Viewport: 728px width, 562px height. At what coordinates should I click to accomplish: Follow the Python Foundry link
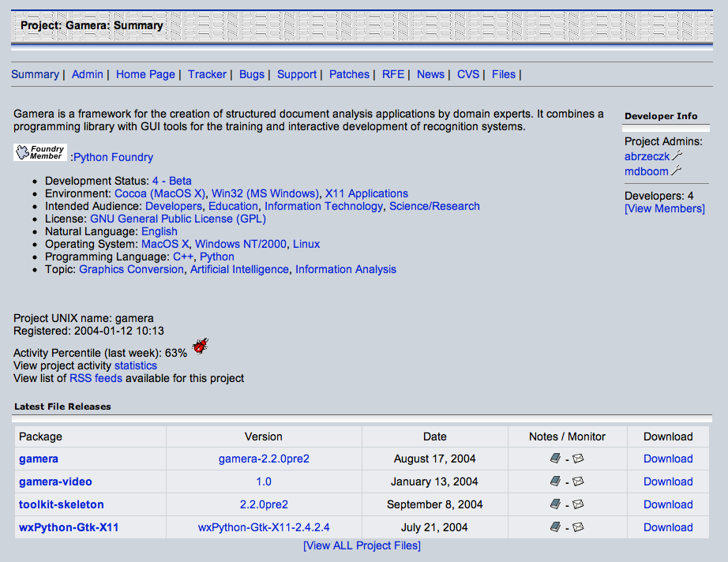tap(113, 157)
